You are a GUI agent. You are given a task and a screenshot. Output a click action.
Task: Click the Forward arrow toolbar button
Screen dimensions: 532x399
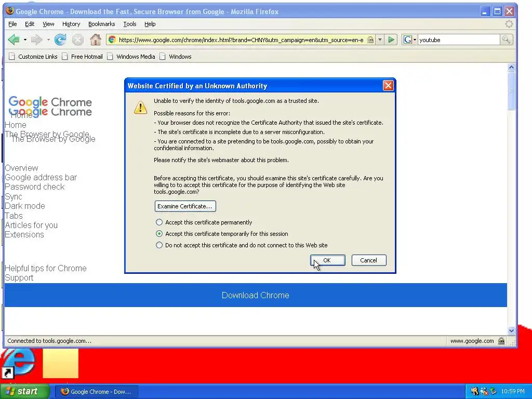point(36,39)
